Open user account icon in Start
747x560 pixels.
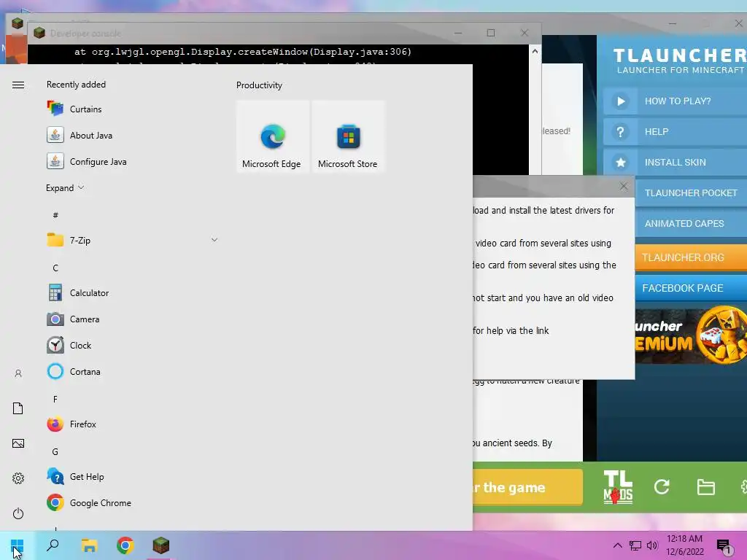click(x=18, y=373)
